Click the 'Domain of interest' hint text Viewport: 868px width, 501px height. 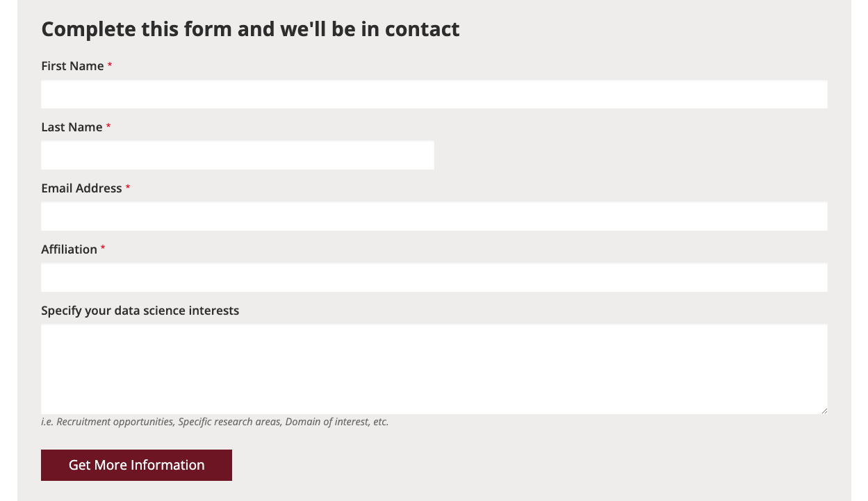point(326,422)
